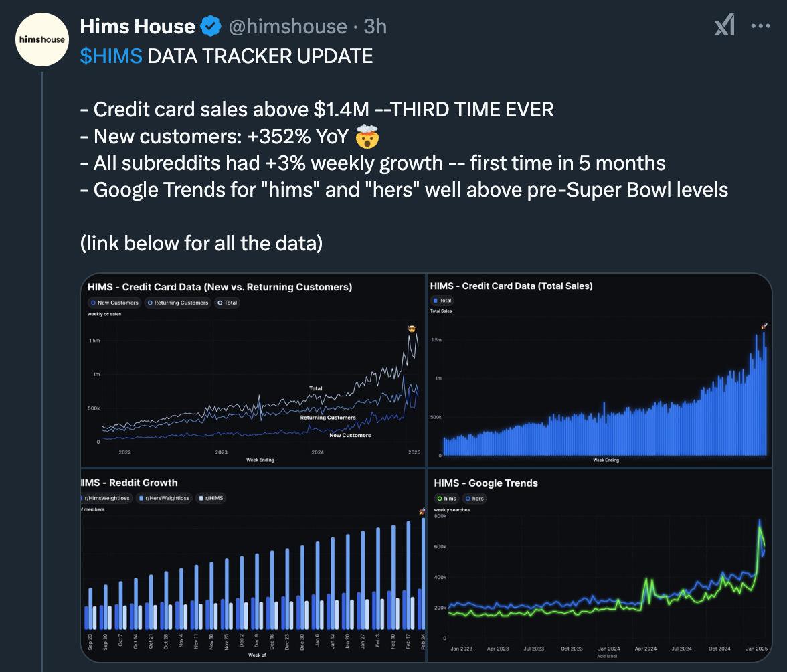Toggle the hers line on Google Trends chart
787x672 pixels.
pos(474,498)
